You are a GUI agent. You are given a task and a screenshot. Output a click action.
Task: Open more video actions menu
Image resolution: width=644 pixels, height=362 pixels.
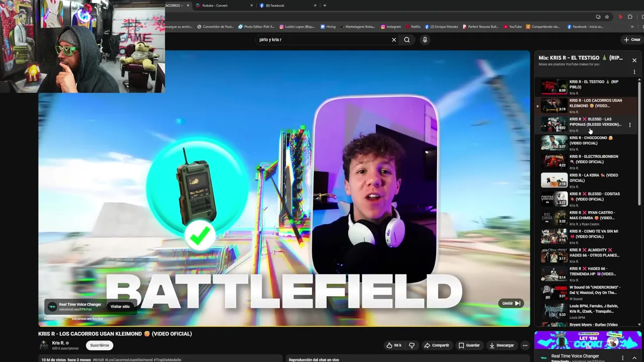pos(525,345)
